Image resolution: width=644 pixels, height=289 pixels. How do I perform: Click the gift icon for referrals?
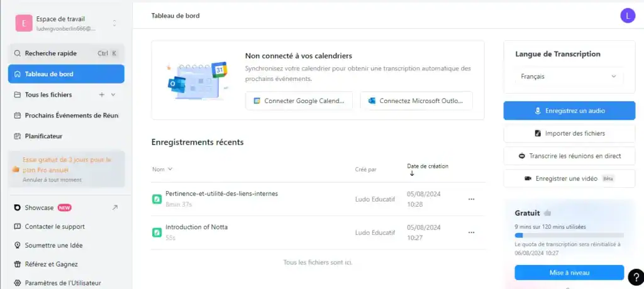point(17,264)
